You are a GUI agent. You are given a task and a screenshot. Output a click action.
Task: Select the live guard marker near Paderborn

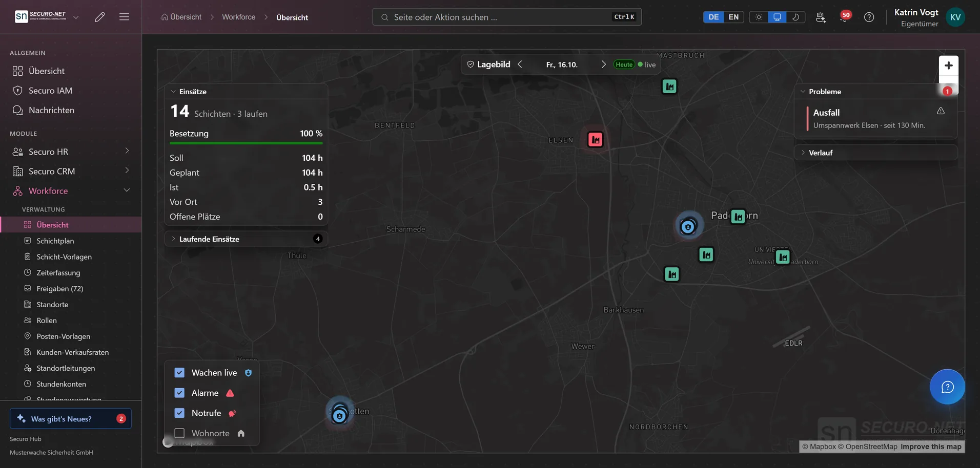tap(688, 226)
